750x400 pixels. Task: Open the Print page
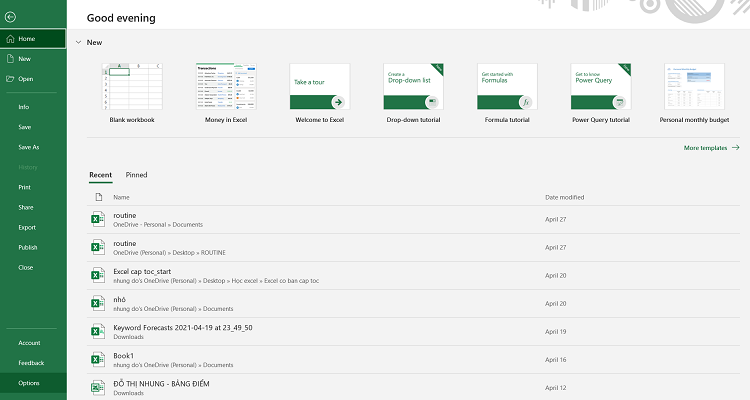pos(24,188)
